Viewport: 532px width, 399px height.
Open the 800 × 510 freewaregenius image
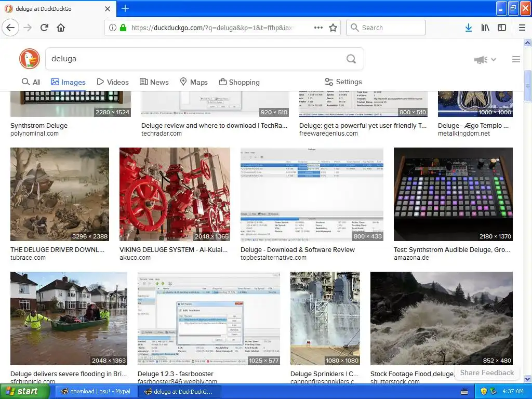pos(363,104)
